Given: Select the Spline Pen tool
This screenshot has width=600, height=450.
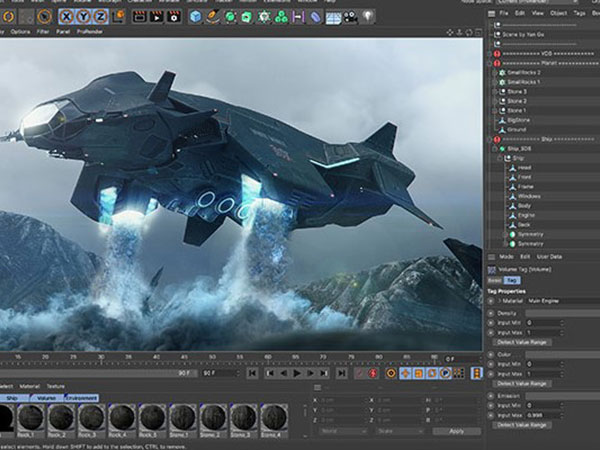Looking at the screenshot, I should 213,16.
